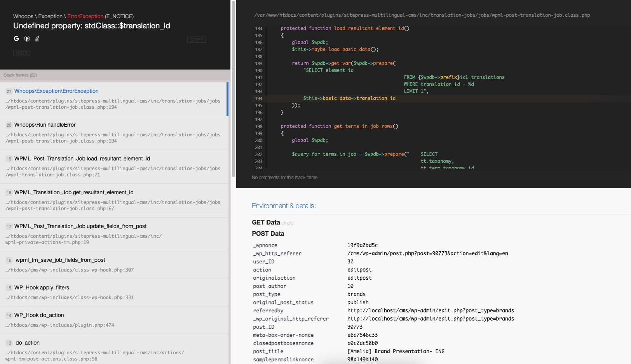
Task: Click the _wpnonce value 19f9a2bd5c
Action: [x=363, y=245]
